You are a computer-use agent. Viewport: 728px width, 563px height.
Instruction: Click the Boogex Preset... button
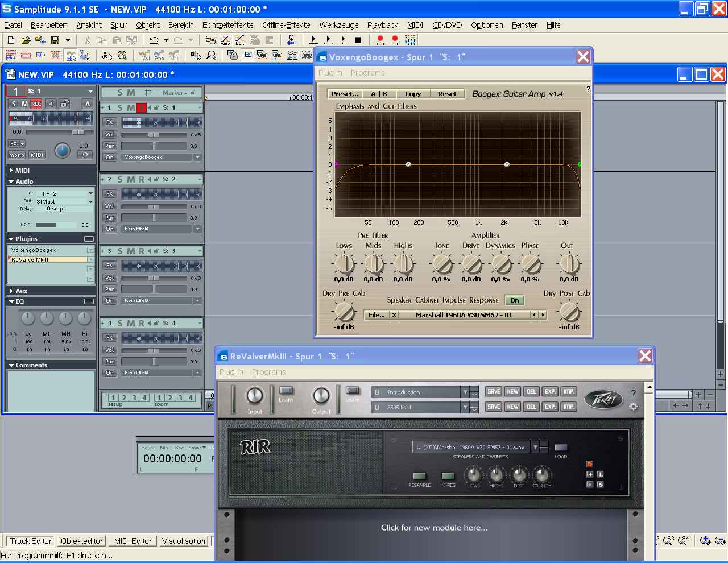point(345,94)
